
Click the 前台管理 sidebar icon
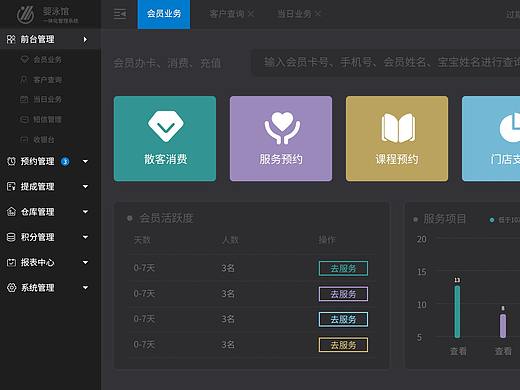click(11, 39)
